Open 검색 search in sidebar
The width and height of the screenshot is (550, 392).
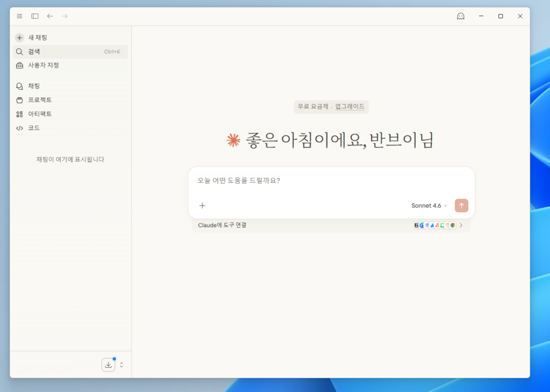[x=34, y=52]
